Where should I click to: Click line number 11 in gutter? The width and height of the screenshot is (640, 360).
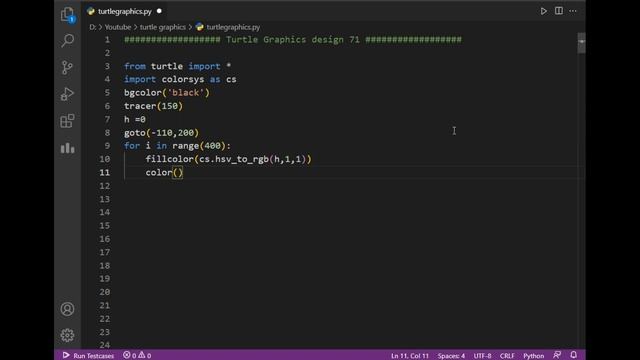coord(105,172)
